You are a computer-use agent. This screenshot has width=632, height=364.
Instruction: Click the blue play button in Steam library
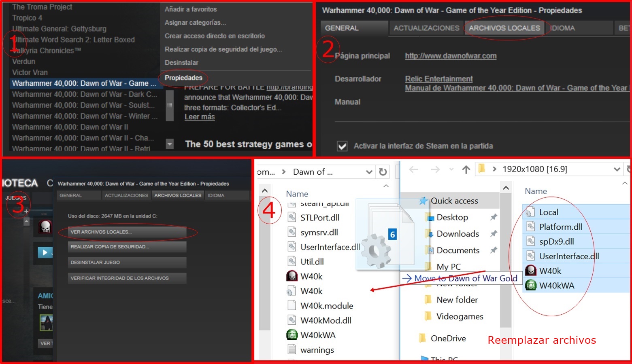tap(45, 253)
